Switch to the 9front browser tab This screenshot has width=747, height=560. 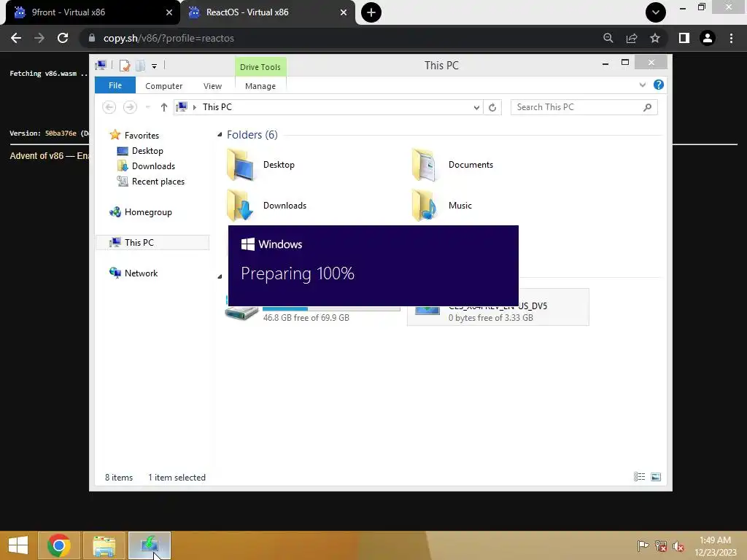[x=90, y=12]
